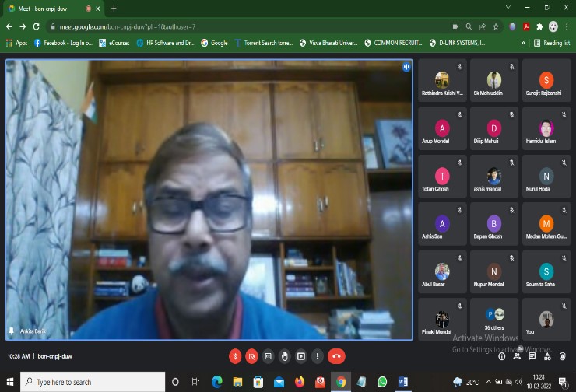576x392 pixels.
Task: Raise hand in the meeting
Action: click(285, 356)
